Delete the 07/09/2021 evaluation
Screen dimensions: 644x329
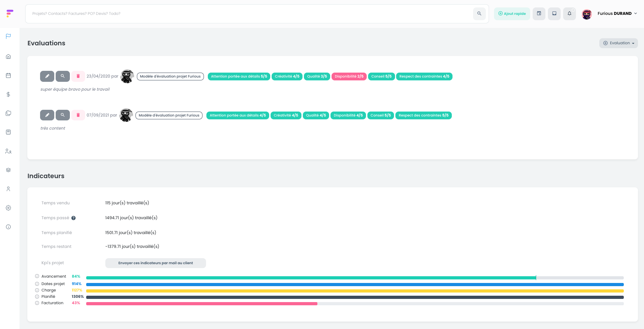click(78, 115)
